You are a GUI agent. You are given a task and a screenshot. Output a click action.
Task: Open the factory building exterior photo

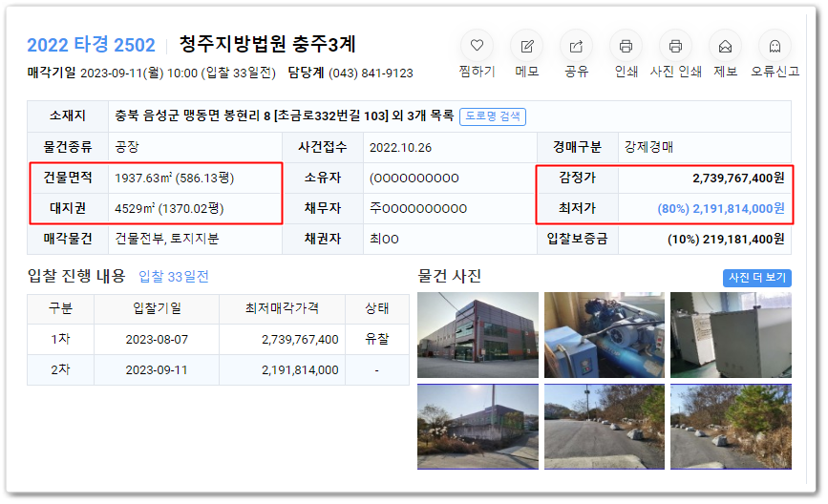(478, 335)
